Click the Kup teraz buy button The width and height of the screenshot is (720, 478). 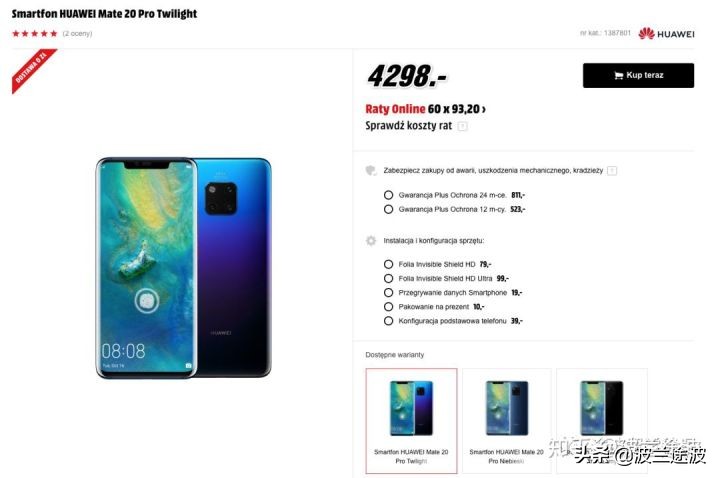(x=638, y=75)
